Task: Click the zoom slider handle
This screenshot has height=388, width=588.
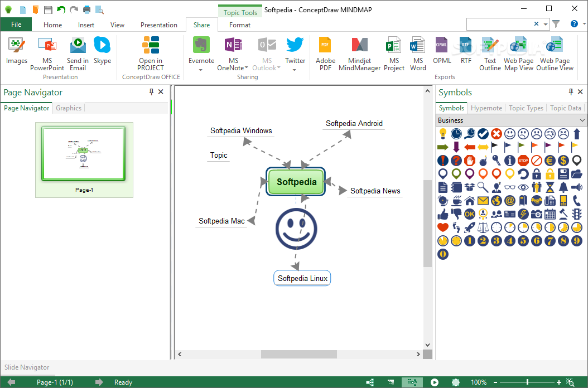Action: click(527, 382)
